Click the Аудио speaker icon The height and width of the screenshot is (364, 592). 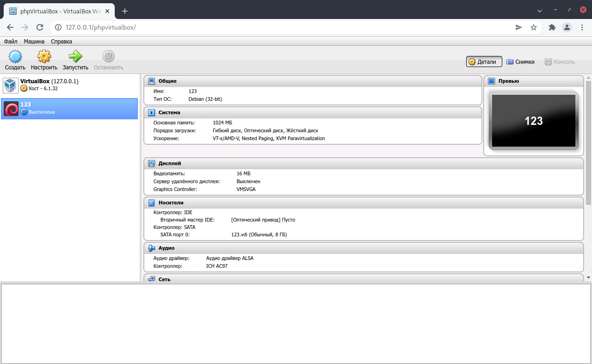tap(151, 248)
